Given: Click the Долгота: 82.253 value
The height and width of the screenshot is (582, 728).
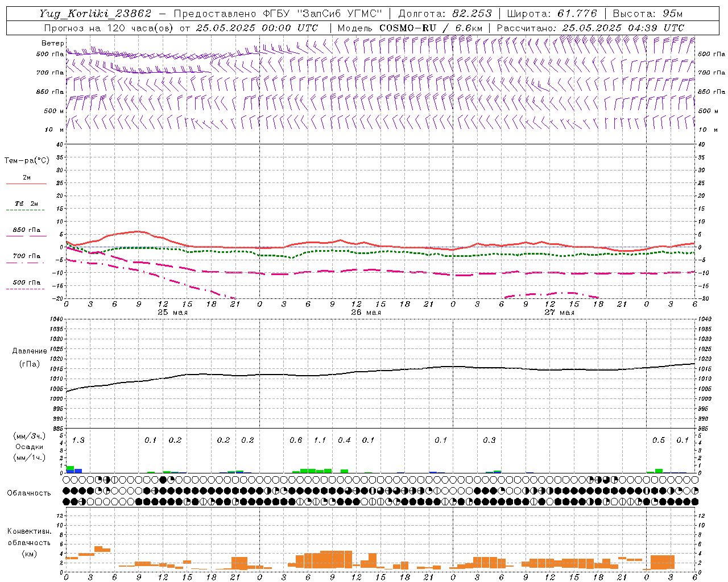Looking at the screenshot, I should 445,14.
